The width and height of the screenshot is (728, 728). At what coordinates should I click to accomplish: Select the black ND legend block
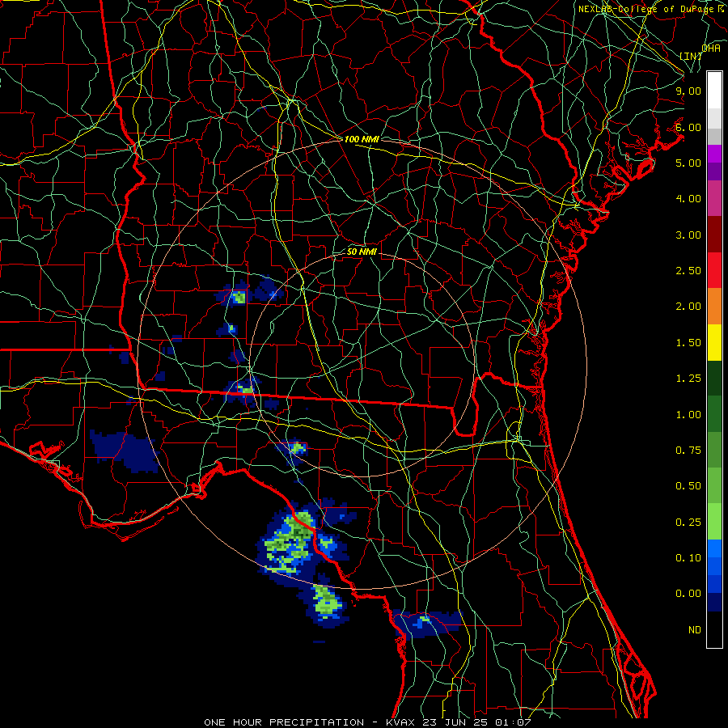[x=714, y=629]
